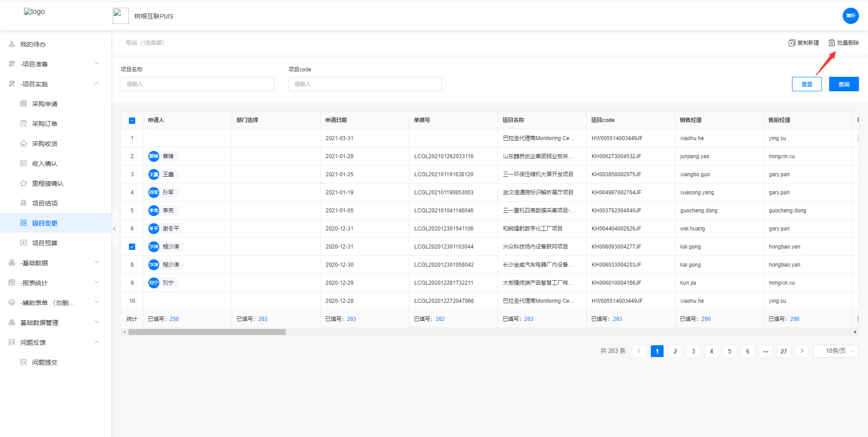The height and width of the screenshot is (437, 868).
Task: Collapse the -项目实施 menu chevron
Action: point(97,84)
